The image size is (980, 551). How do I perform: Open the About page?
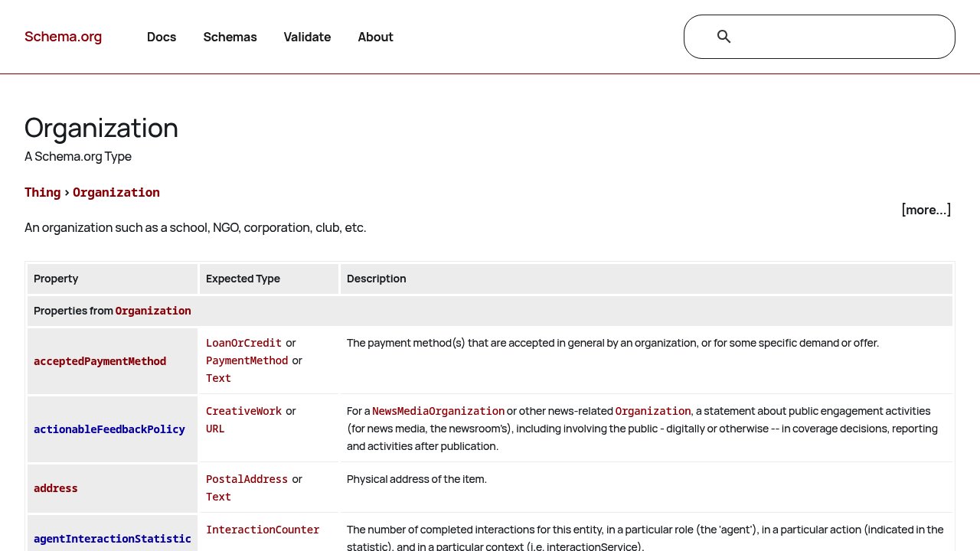pyautogui.click(x=375, y=37)
